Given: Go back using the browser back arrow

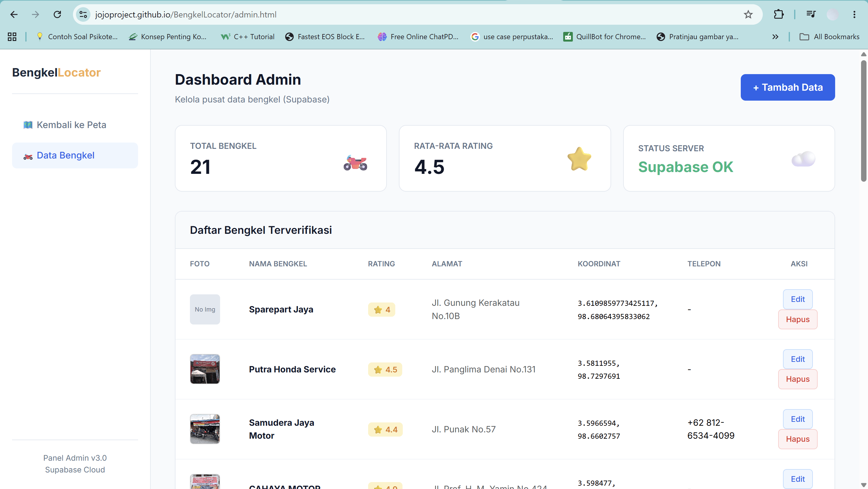Looking at the screenshot, I should 14,14.
